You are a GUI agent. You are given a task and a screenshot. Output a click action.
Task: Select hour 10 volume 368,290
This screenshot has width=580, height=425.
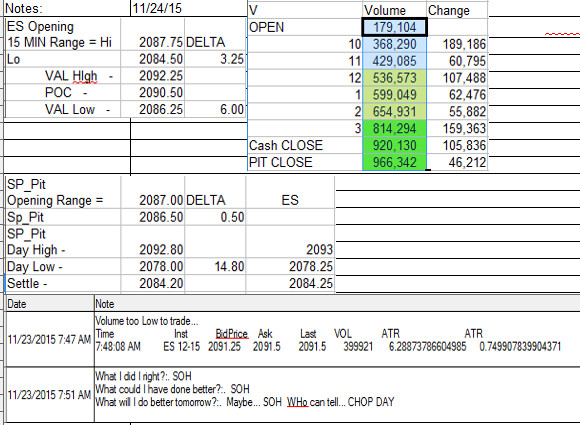[x=394, y=44]
